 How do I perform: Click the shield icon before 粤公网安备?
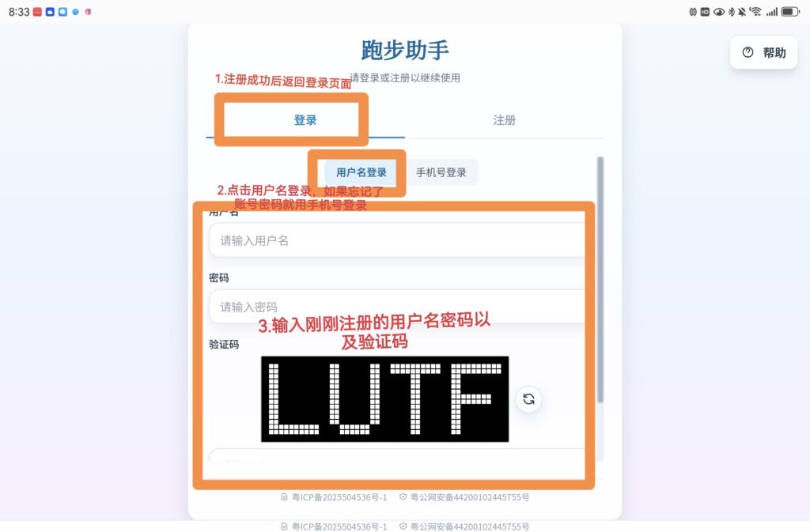(403, 497)
